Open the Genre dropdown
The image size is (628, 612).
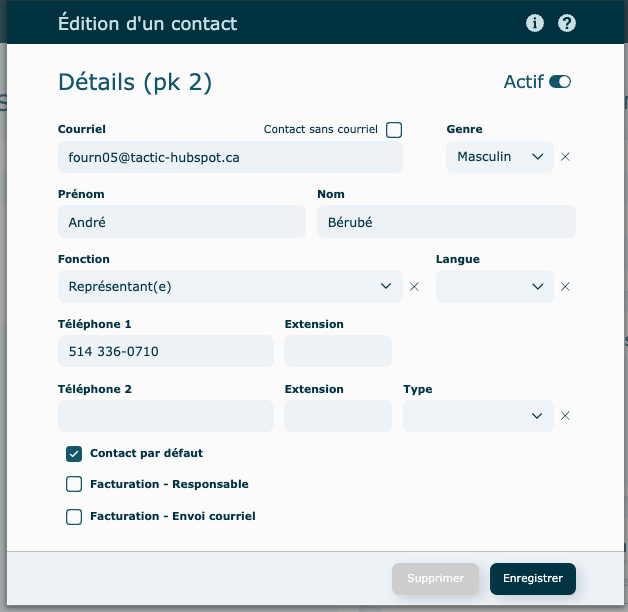499,157
